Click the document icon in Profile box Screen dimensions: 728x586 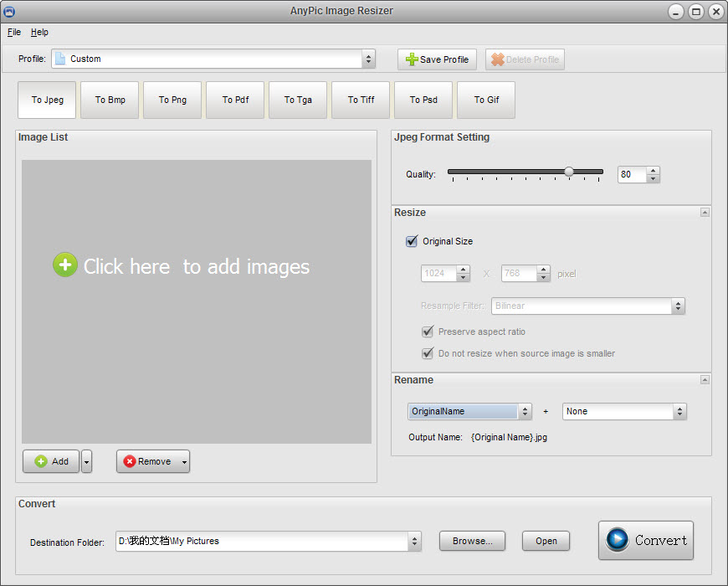[60, 59]
